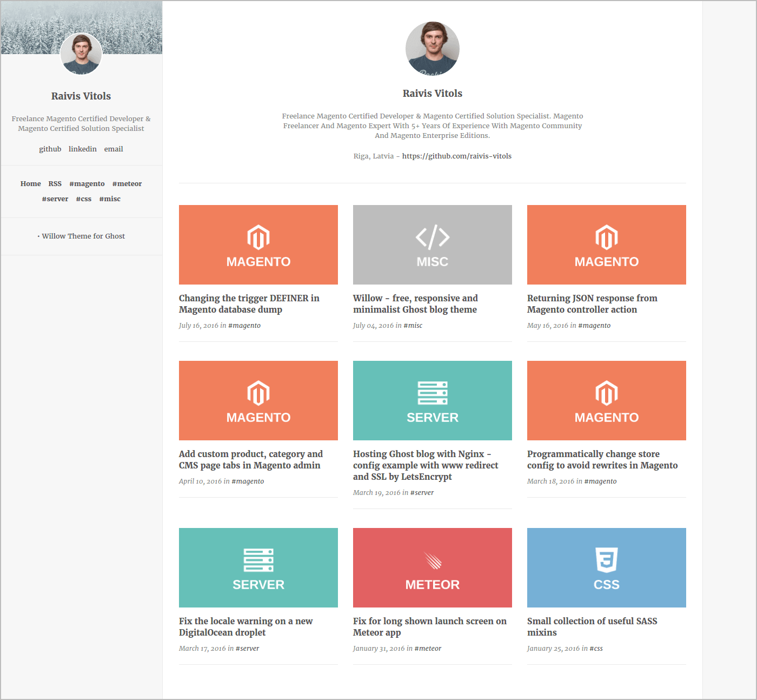
Task: Click server icon on locale warning card
Action: click(258, 560)
